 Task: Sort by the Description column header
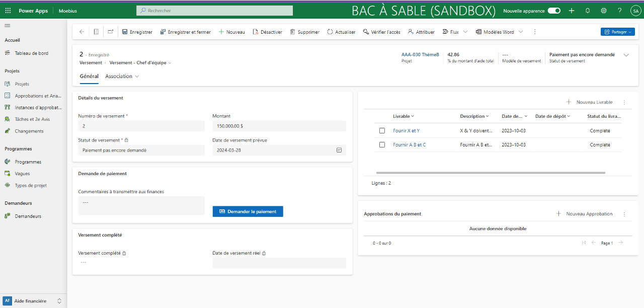click(x=474, y=116)
